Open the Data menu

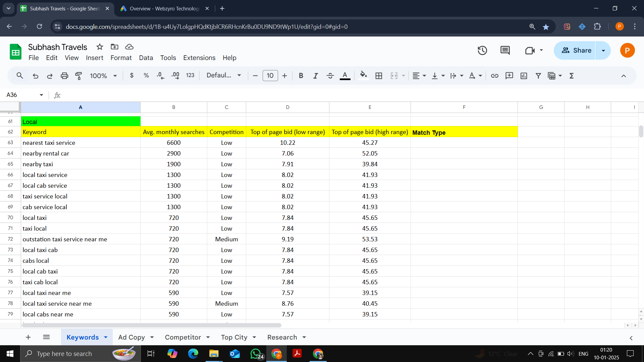click(x=146, y=58)
